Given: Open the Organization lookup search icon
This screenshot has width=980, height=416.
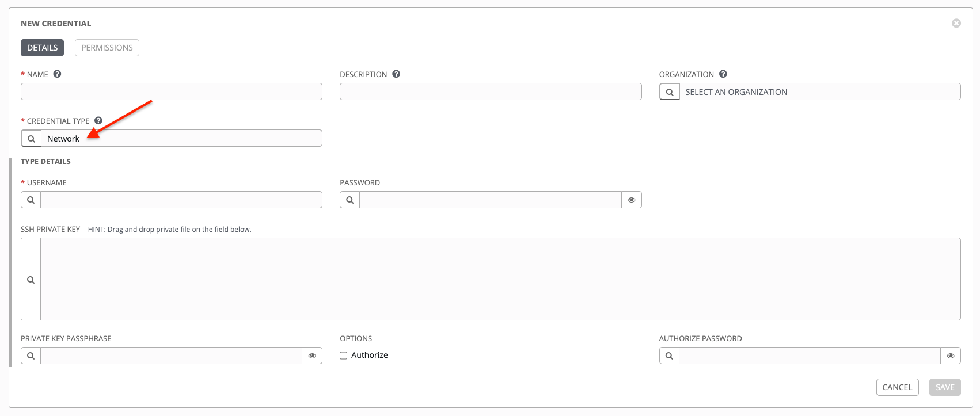Looking at the screenshot, I should coord(670,92).
